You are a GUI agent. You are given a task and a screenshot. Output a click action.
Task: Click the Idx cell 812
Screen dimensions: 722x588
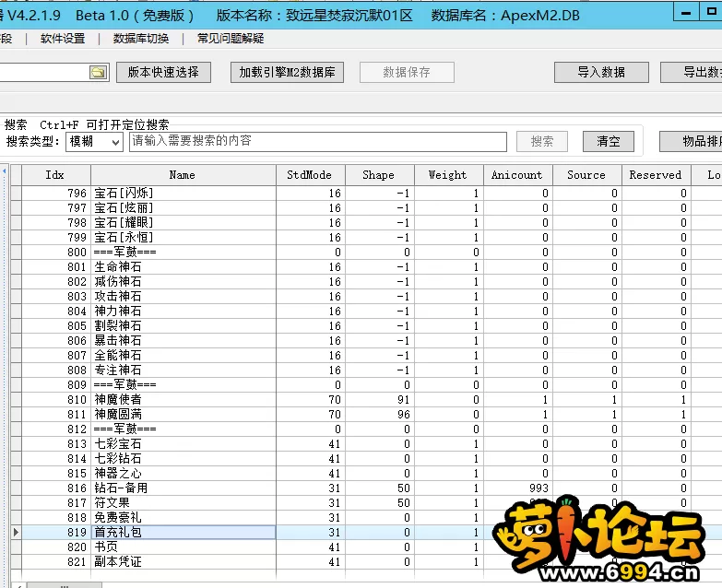(x=56, y=429)
